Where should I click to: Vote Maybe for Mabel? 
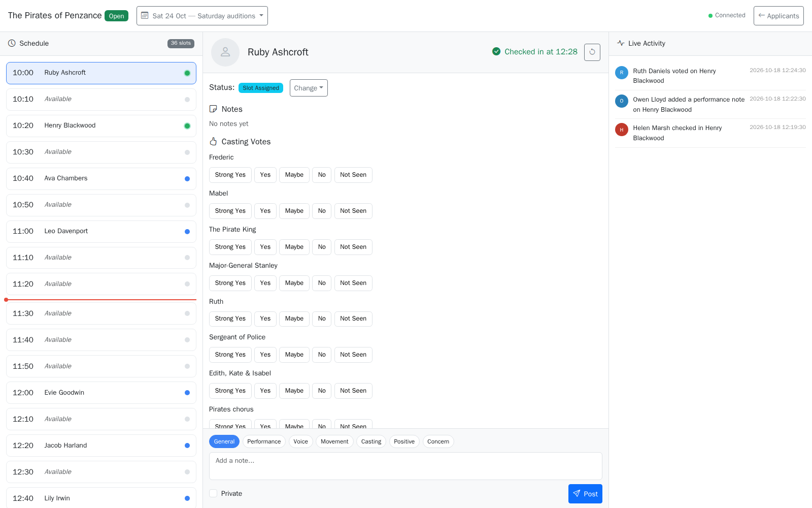tap(294, 211)
